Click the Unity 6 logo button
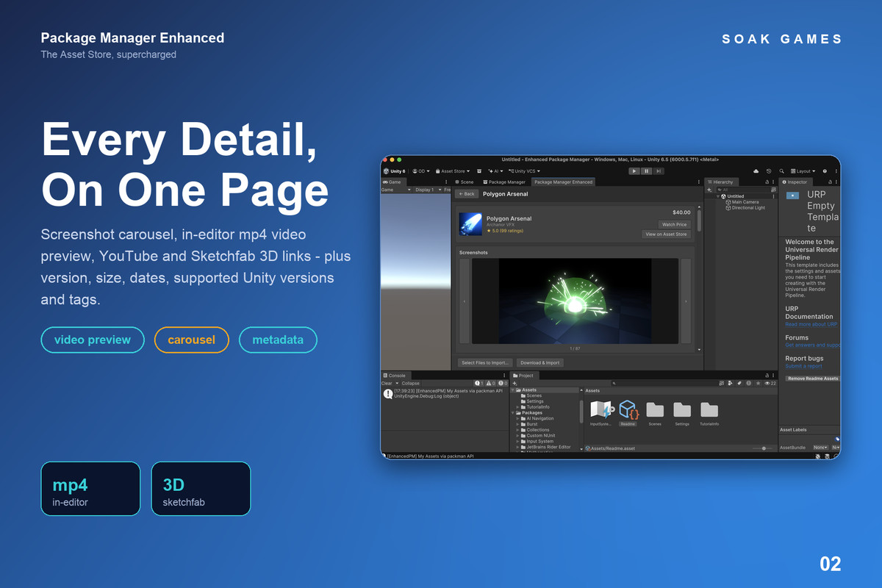This screenshot has height=588, width=882. [x=393, y=171]
